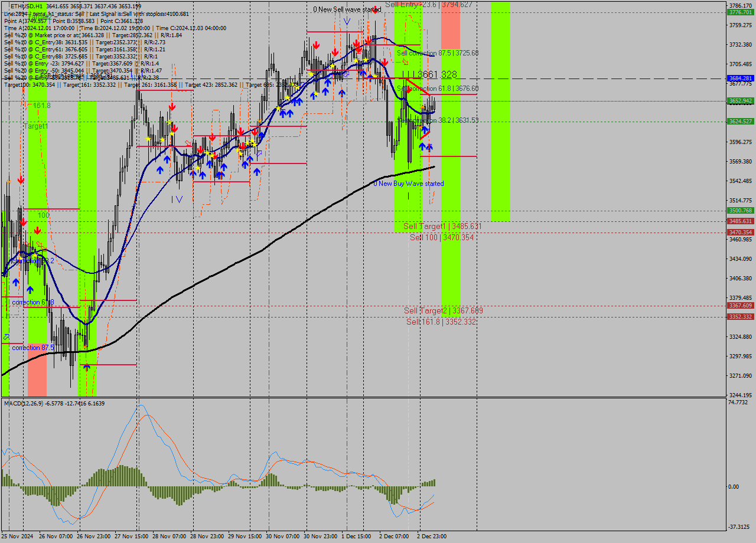Click 'Sell 161.8 | 3352.332' label

[441, 322]
